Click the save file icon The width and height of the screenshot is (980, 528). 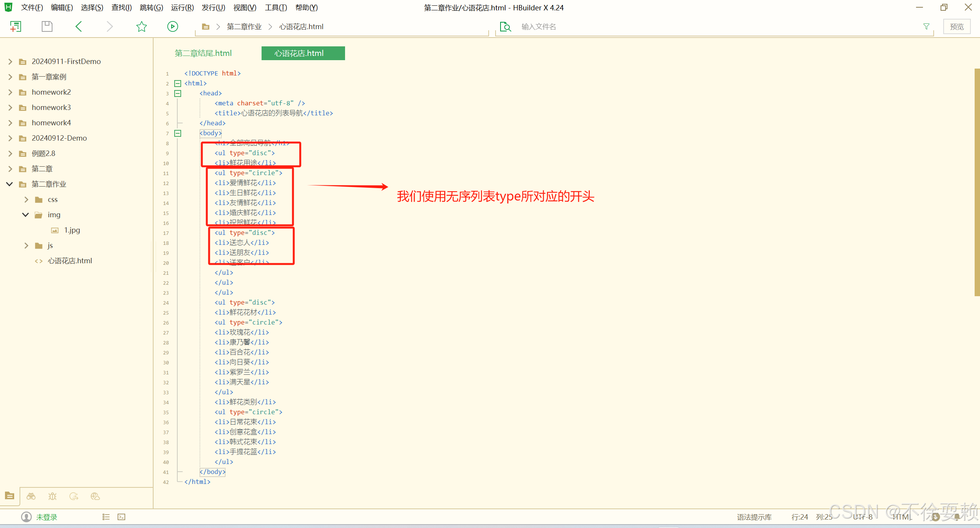click(47, 26)
